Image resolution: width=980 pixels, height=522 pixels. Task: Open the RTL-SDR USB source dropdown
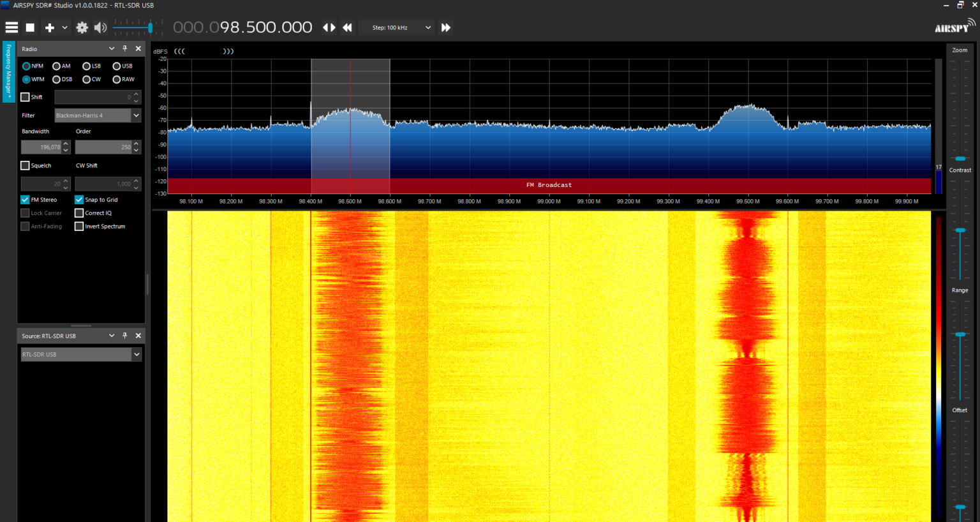[x=136, y=355]
